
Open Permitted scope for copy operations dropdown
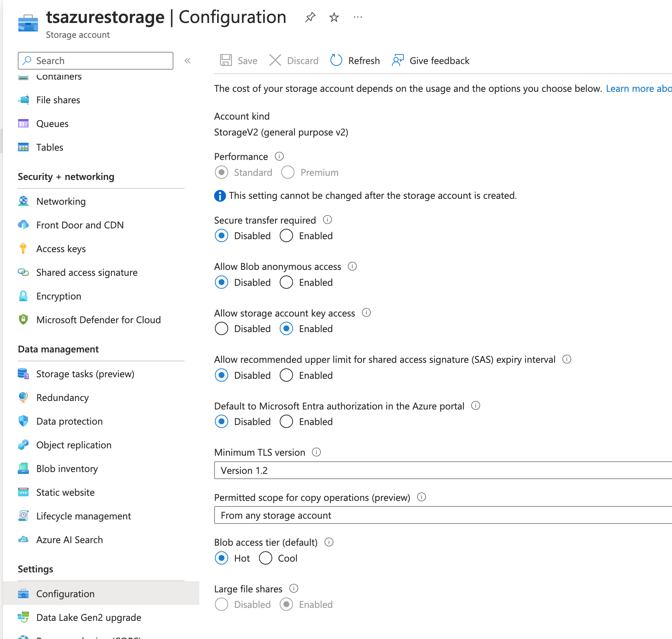(x=443, y=515)
